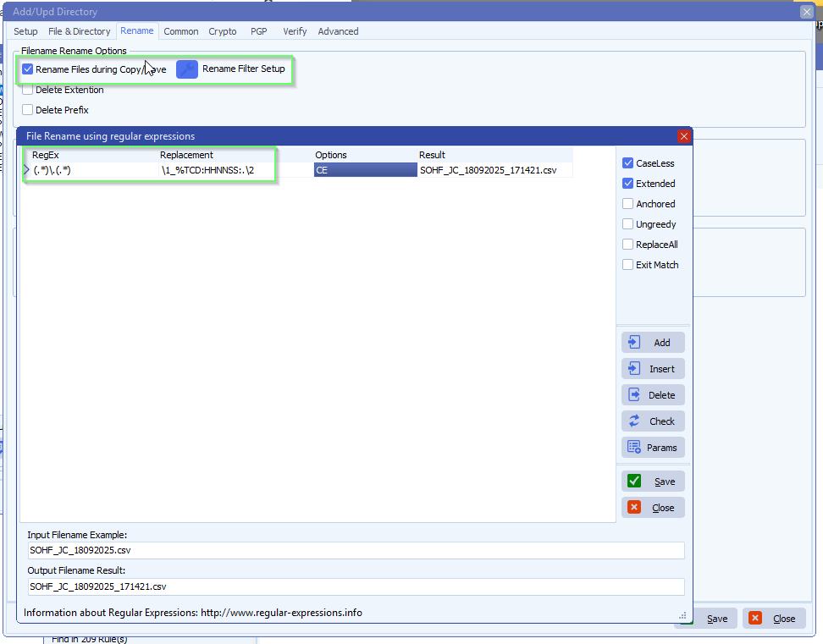Image resolution: width=823 pixels, height=644 pixels.
Task: Click the Input Filename Example field
Action: tap(356, 551)
